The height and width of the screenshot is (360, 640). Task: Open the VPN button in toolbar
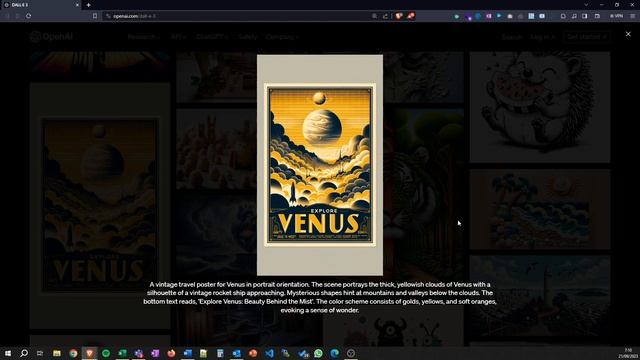pyautogui.click(x=617, y=16)
